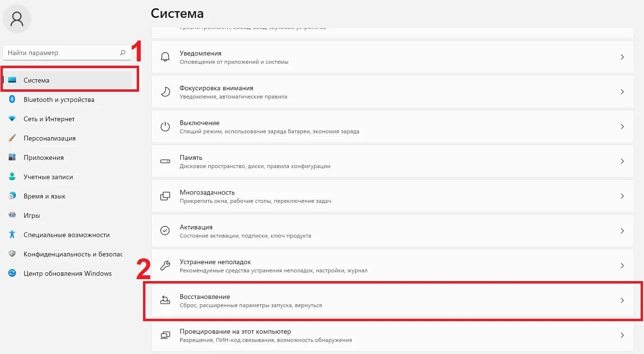Select Специальные возможности in sidebar
Screen dimensions: 644x354
click(66, 235)
